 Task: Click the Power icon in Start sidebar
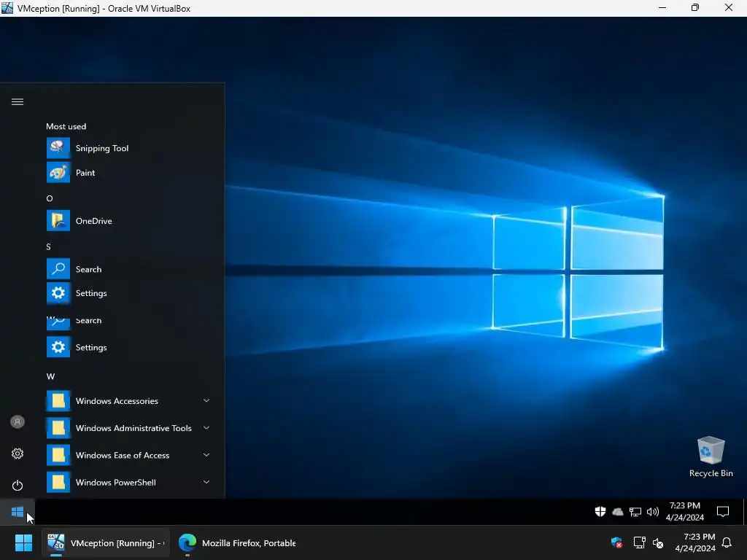(18, 486)
